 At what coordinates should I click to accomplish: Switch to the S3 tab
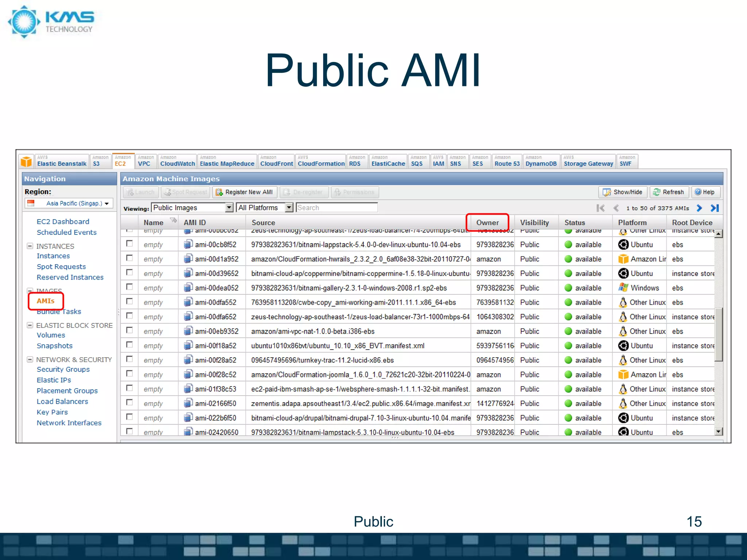point(100,161)
